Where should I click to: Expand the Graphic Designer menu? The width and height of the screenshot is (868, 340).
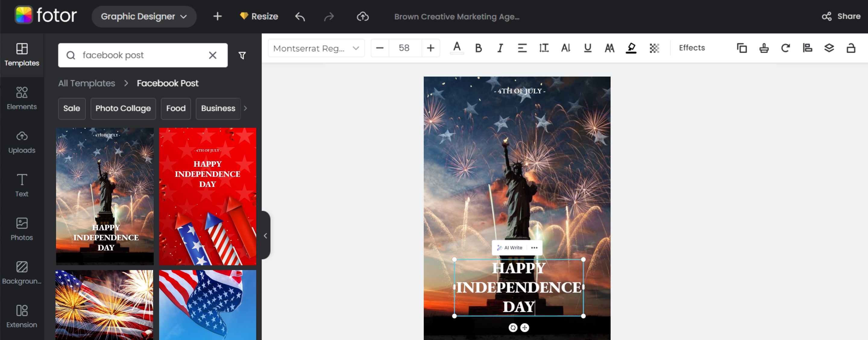point(144,16)
